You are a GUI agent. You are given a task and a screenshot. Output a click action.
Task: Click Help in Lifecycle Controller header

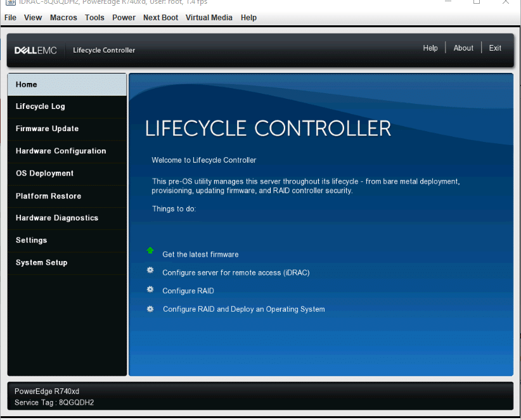(430, 48)
